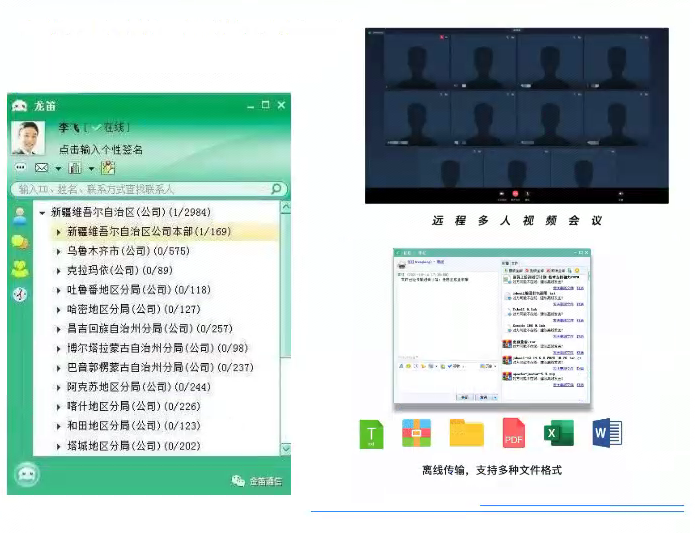Viewport: 695px width, 533px height.
Task: Open the main menu robot icon at bottom-left
Action: [x=26, y=476]
